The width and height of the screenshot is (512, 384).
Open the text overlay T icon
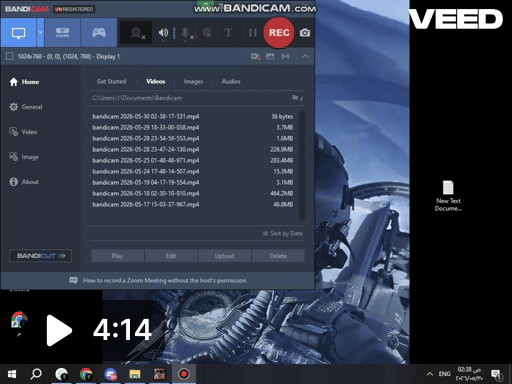coord(228,33)
